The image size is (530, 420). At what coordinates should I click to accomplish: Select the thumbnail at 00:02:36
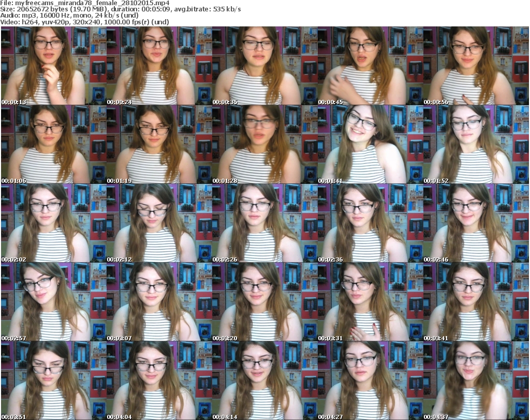[x=370, y=223]
